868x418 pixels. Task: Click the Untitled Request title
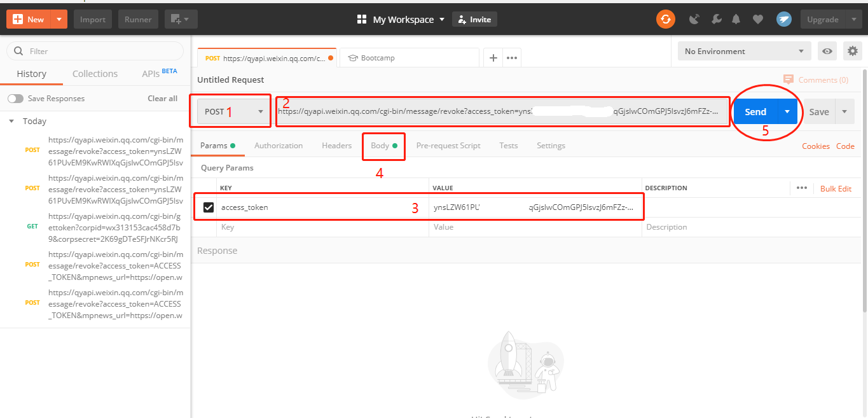click(231, 80)
